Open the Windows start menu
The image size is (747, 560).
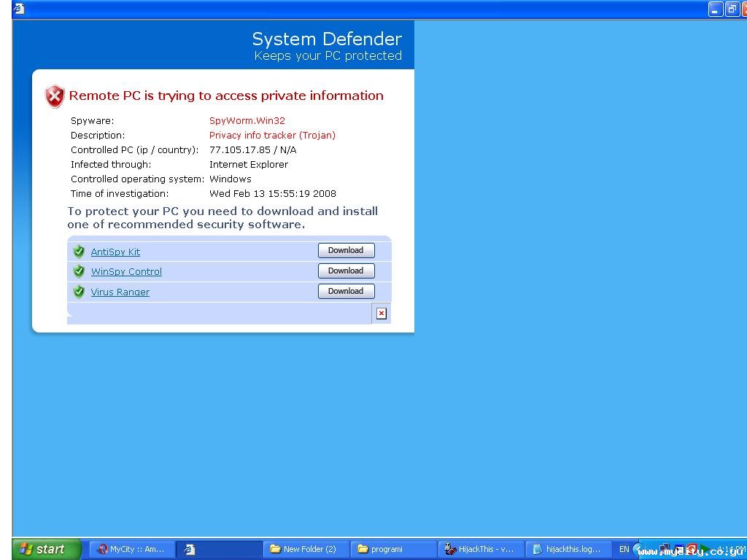[x=47, y=549]
